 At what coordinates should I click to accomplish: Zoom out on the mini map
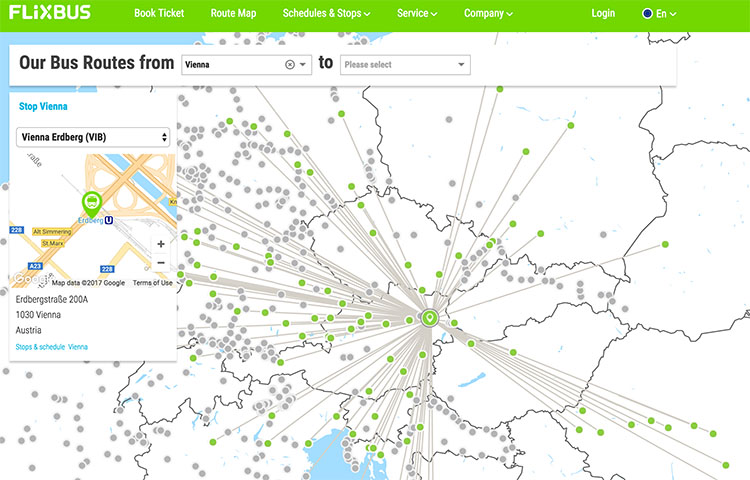coord(161,263)
